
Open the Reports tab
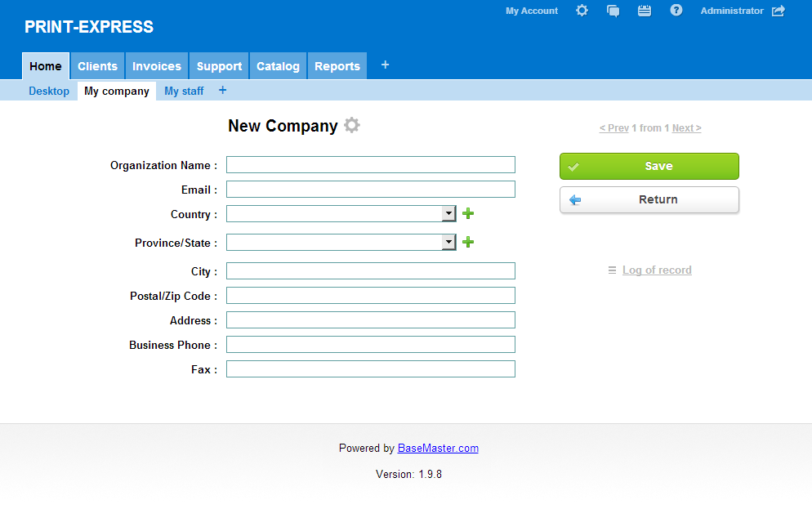click(x=337, y=66)
